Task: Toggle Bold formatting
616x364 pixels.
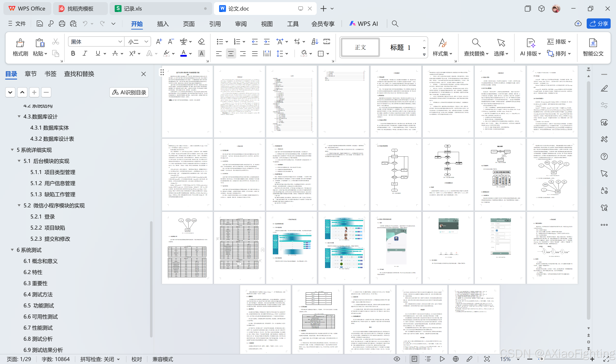Action: pyautogui.click(x=73, y=53)
